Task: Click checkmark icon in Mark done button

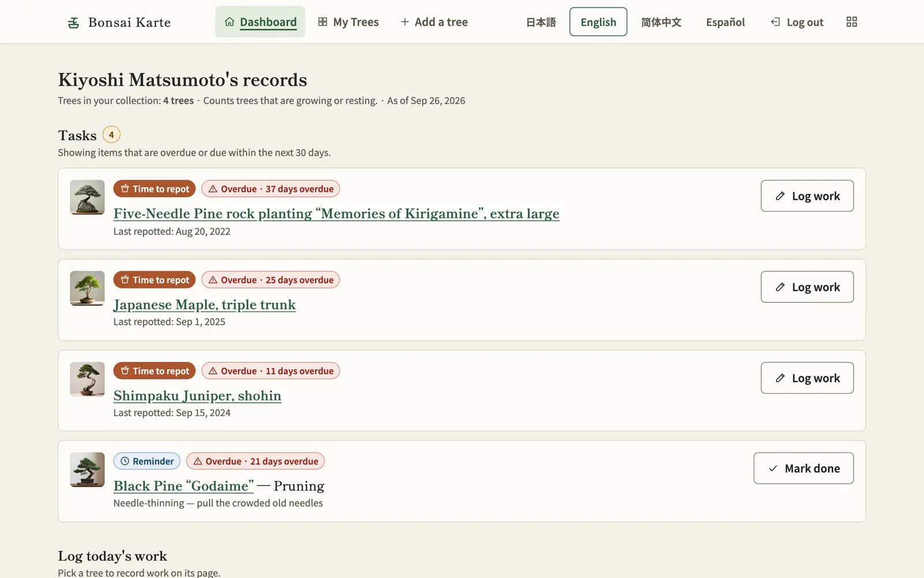Action: 773,468
